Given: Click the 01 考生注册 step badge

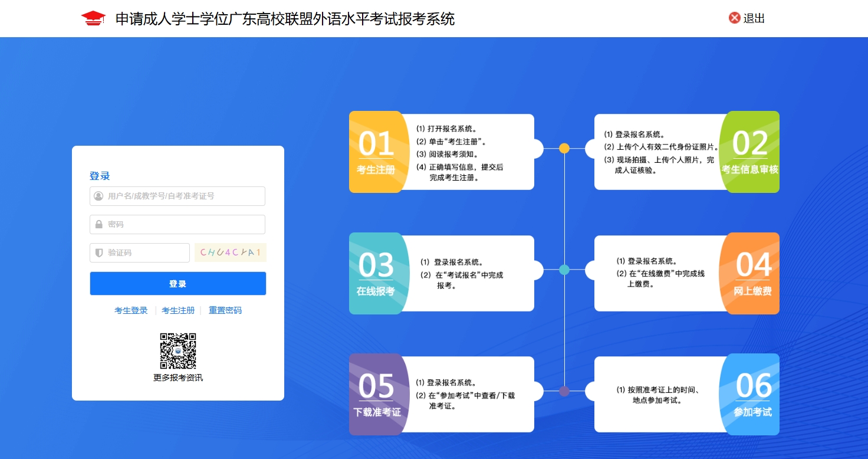Looking at the screenshot, I should click(377, 152).
